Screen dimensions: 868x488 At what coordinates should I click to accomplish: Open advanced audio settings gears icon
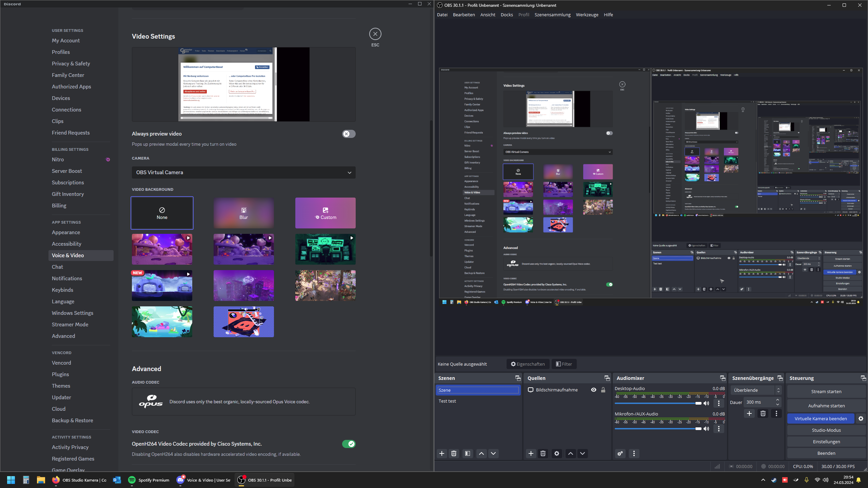pos(620,453)
